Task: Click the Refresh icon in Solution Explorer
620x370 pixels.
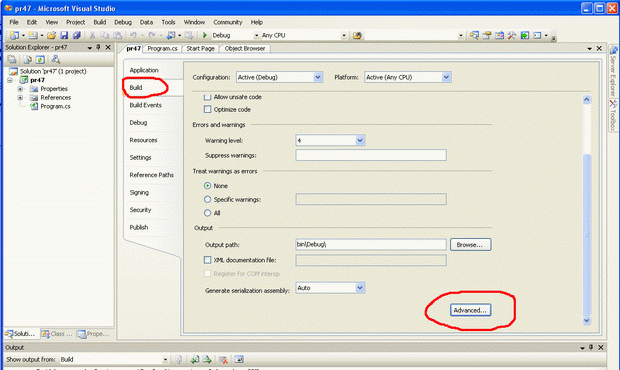Action: [x=40, y=60]
